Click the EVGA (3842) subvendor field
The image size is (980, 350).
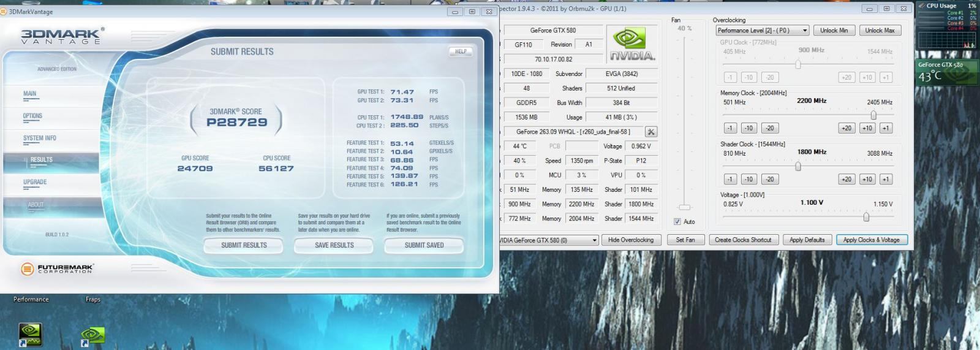point(622,74)
